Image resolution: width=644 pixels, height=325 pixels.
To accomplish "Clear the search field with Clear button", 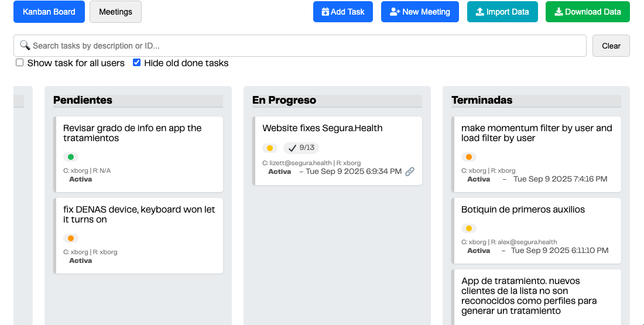I will 611,46.
